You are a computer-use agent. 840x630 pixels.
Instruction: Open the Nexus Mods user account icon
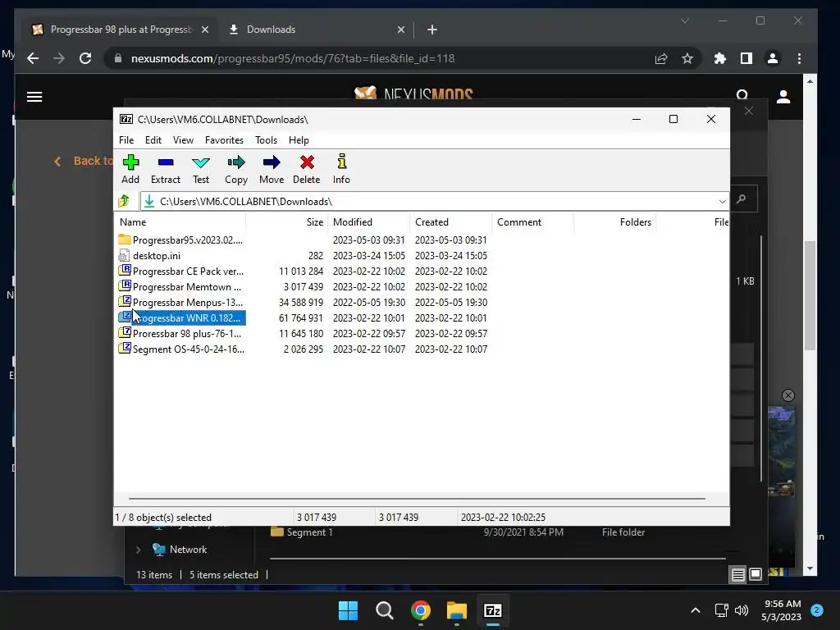pos(783,97)
